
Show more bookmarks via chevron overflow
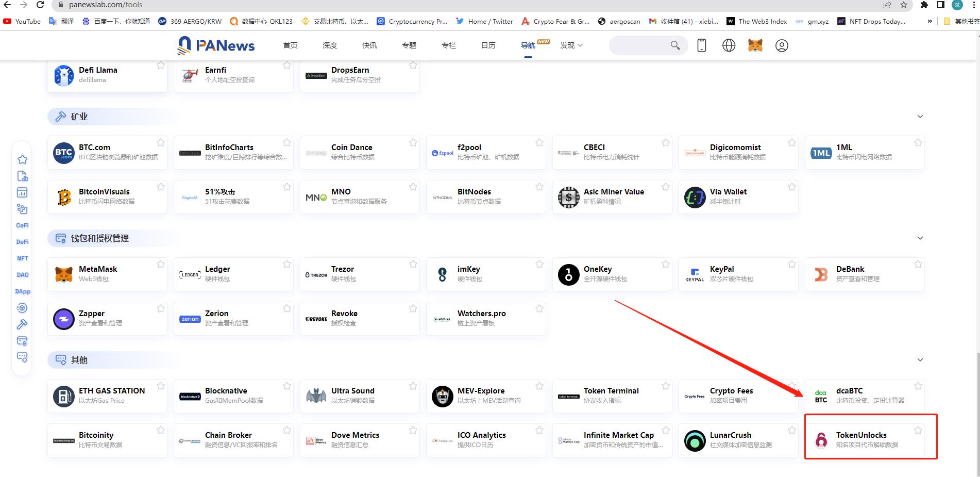click(x=930, y=21)
